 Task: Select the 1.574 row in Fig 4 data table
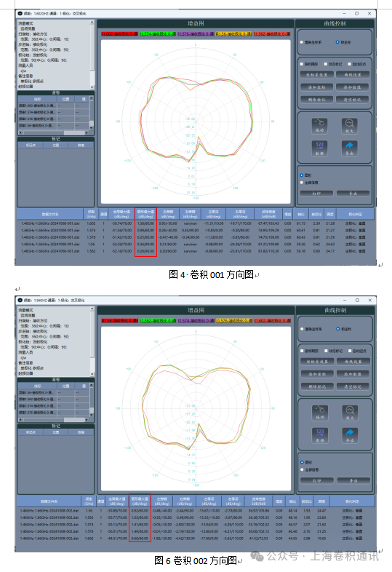click(x=196, y=230)
